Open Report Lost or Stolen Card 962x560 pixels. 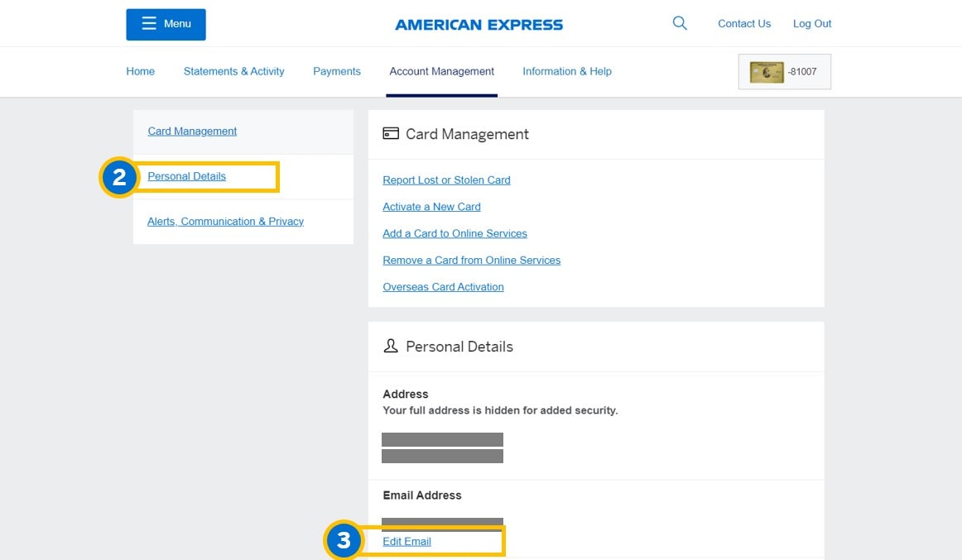446,179
